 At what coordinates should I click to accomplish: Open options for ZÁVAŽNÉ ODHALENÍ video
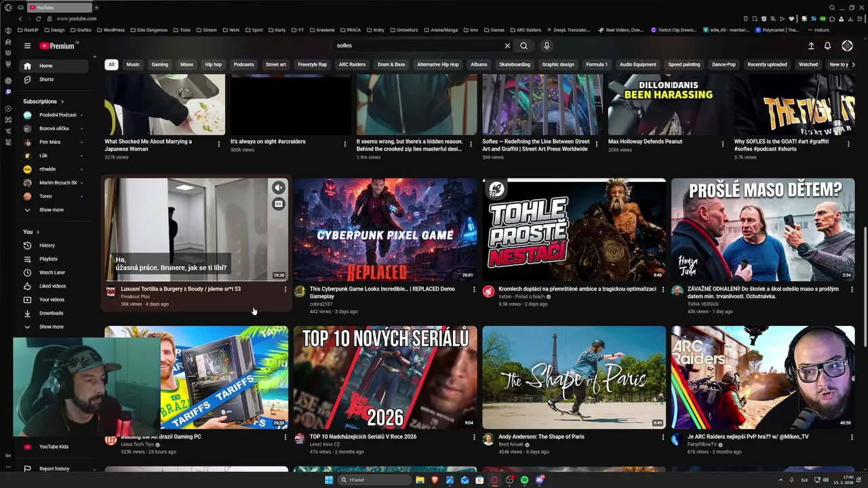click(852, 289)
